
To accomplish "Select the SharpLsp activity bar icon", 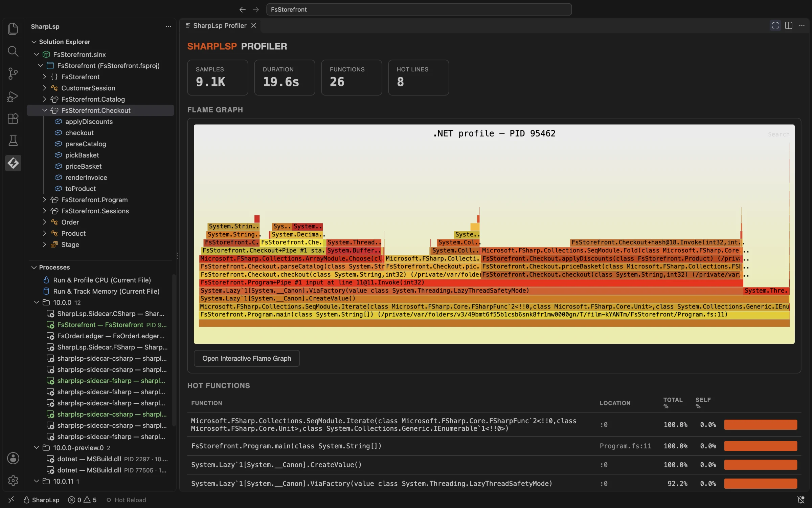I will (13, 163).
